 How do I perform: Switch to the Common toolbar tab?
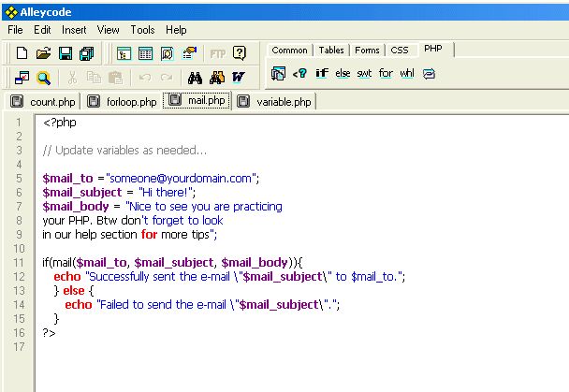coord(289,50)
